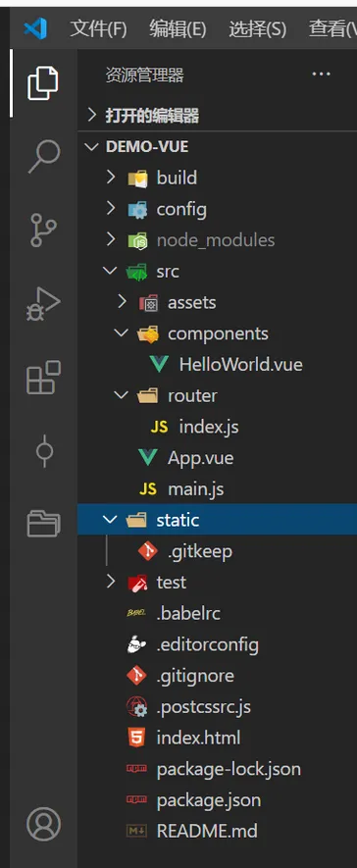Open the 文件(F) menu

[x=98, y=28]
